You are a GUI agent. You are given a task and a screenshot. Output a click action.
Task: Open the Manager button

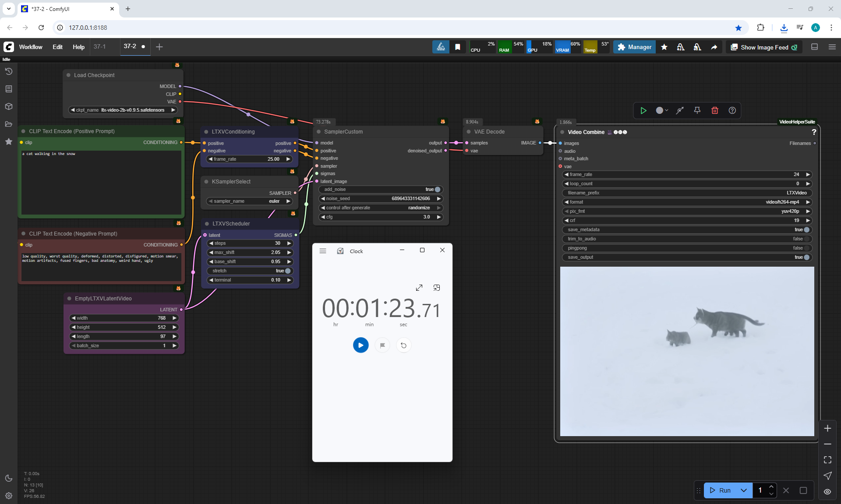click(x=634, y=47)
